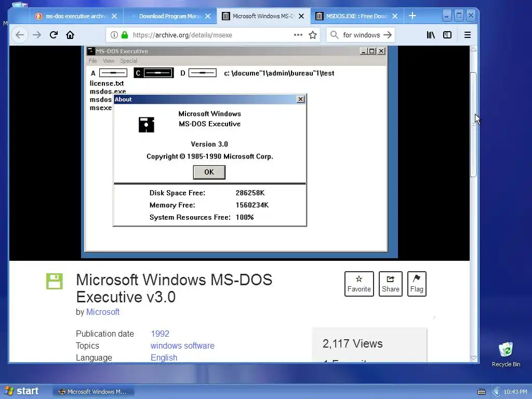Open the Firefox hamburger menu
Viewport: 532px width, 399px height.
point(468,35)
